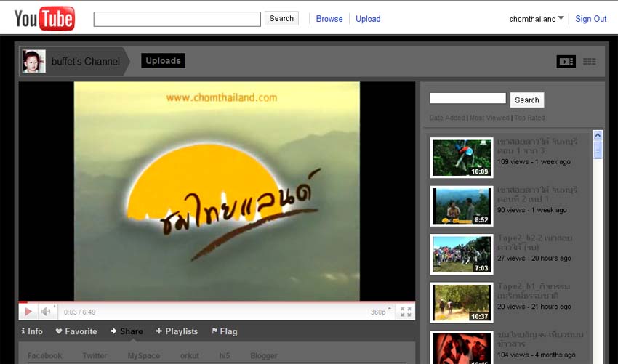Mute audio with the speaker icon
This screenshot has height=364, width=618.
click(46, 312)
